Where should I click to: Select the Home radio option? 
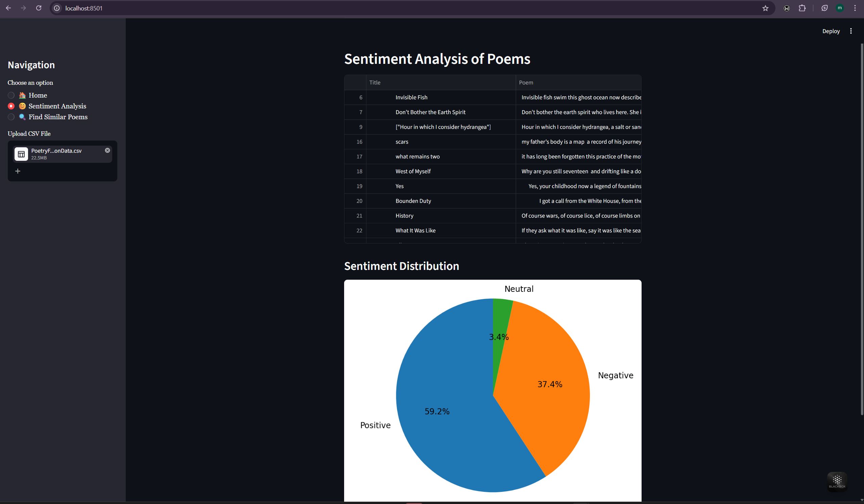27,95
